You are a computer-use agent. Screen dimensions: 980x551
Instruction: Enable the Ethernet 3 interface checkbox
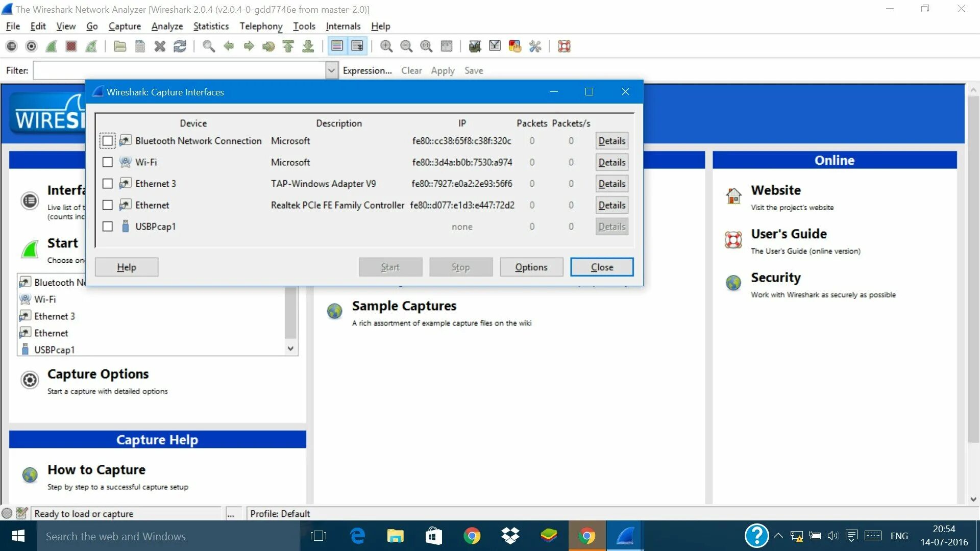(107, 184)
